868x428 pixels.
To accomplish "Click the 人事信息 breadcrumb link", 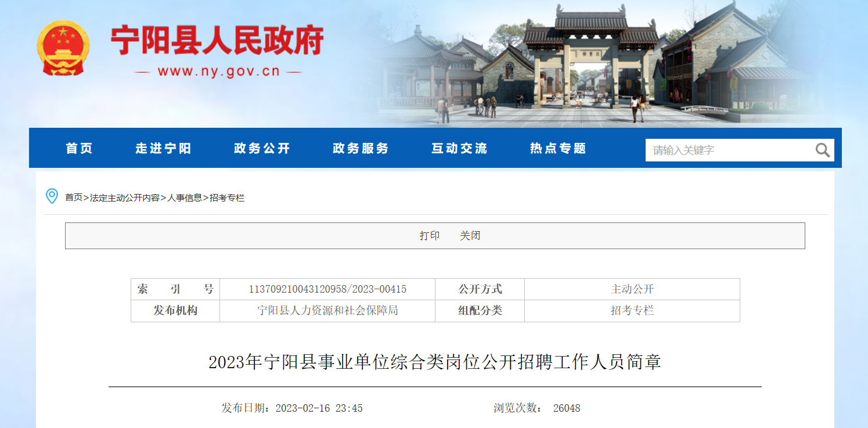I will tap(185, 198).
